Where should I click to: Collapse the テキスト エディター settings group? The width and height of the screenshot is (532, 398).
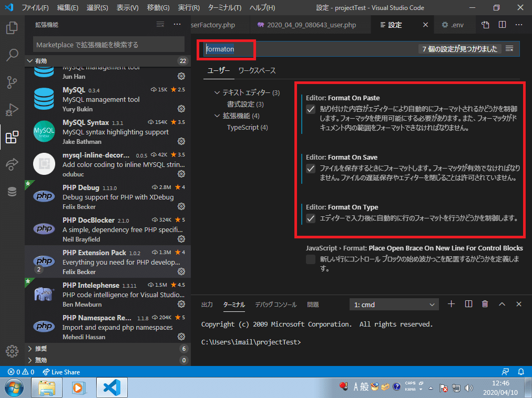point(217,92)
